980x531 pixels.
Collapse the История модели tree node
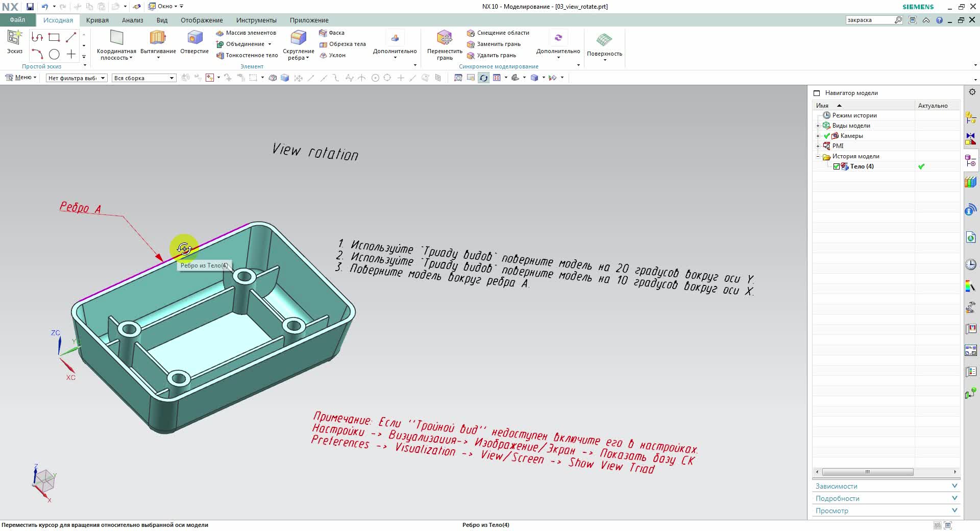tap(818, 156)
